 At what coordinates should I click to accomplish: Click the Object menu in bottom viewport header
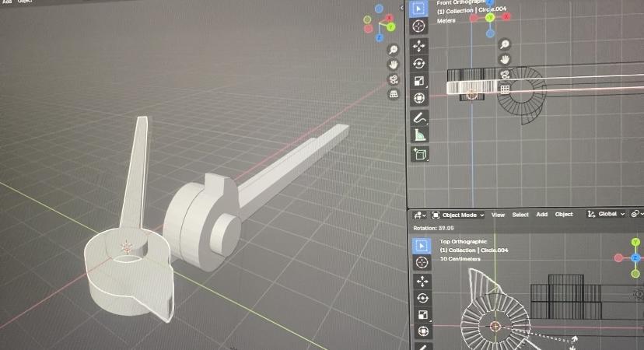click(564, 215)
